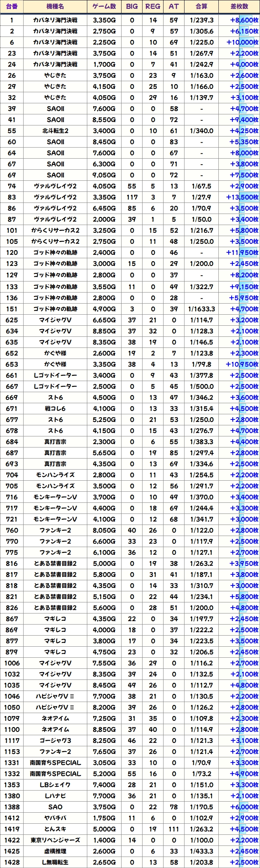Select the 1/433.3 combined probability cell
Image resolution: width=260 pixels, height=868 pixels.
tap(201, 851)
